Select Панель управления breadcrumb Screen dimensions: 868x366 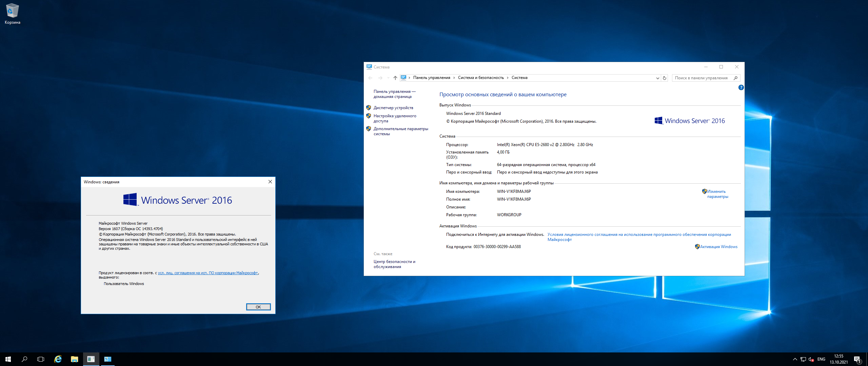(432, 78)
